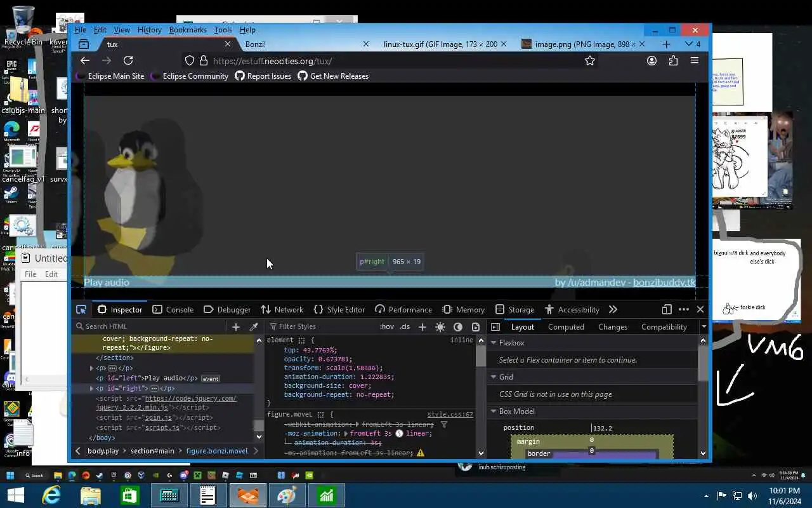Click the bonzibuddy.tk link on page
Screen dimensions: 812x508
(664, 282)
